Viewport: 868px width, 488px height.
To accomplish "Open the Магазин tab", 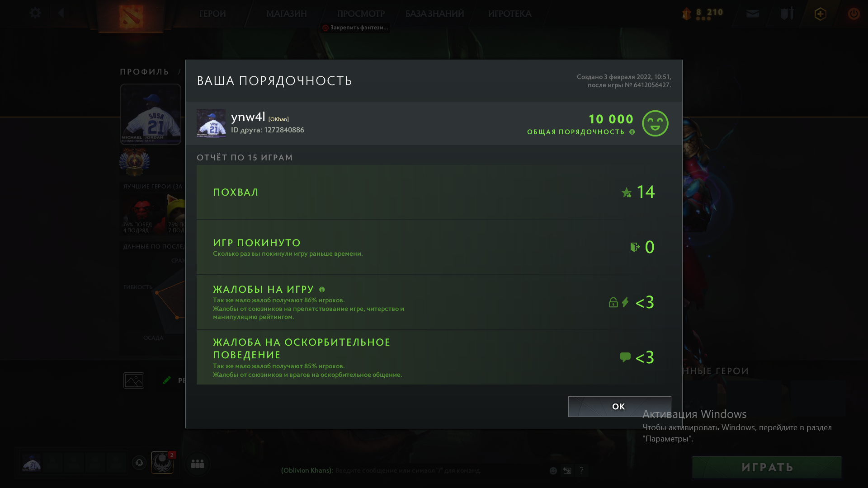I will [287, 14].
